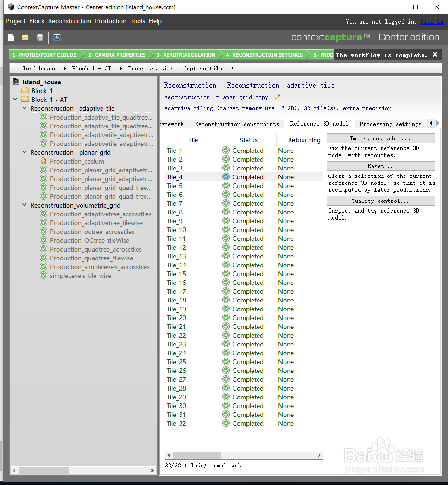Click the Quality control... button
The height and width of the screenshot is (485, 448).
coord(380,201)
